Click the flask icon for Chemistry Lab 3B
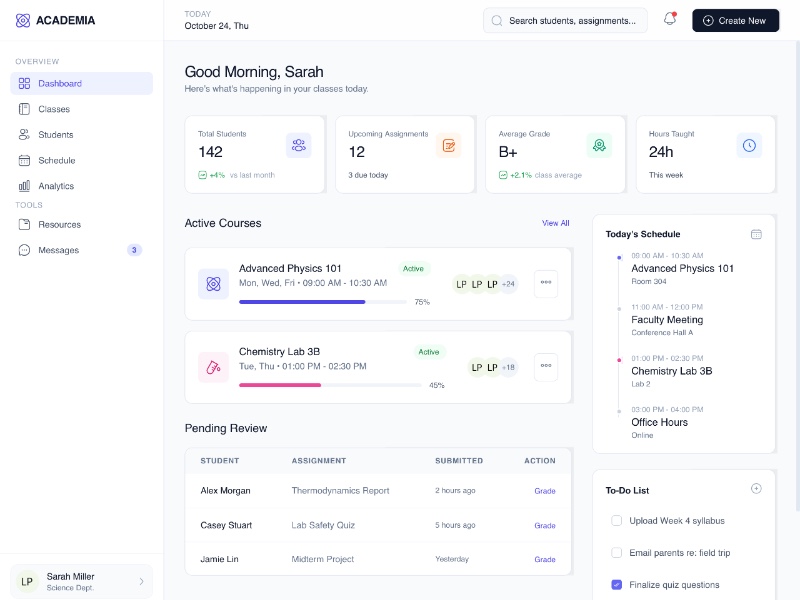The width and height of the screenshot is (800, 600). click(213, 367)
